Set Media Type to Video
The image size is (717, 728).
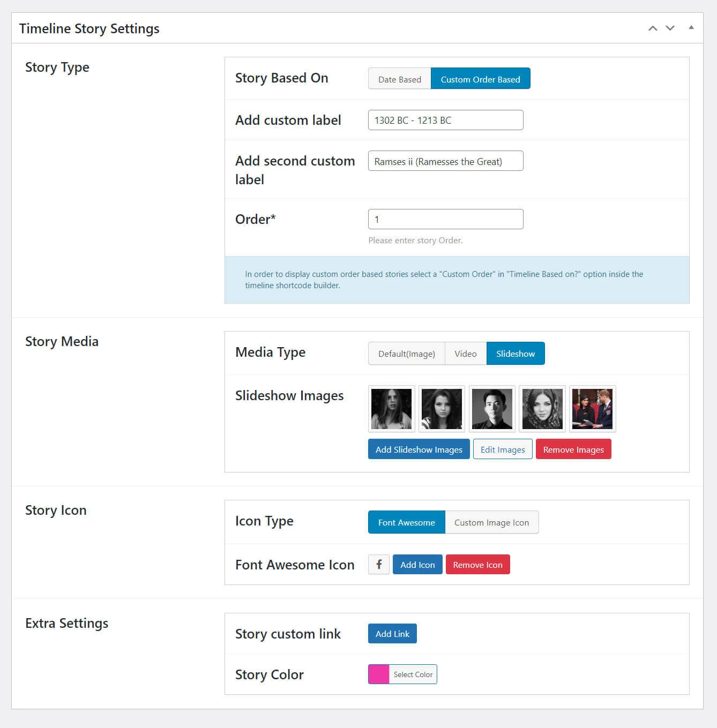tap(465, 353)
